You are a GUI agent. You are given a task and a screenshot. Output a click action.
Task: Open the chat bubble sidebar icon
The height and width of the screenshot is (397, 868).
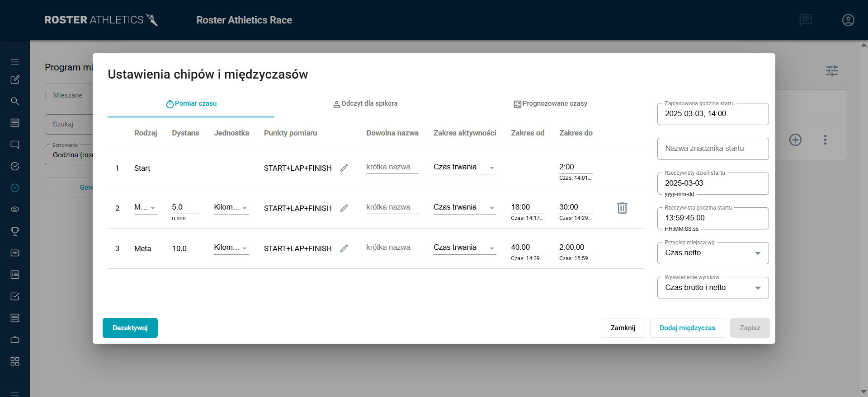(x=15, y=145)
